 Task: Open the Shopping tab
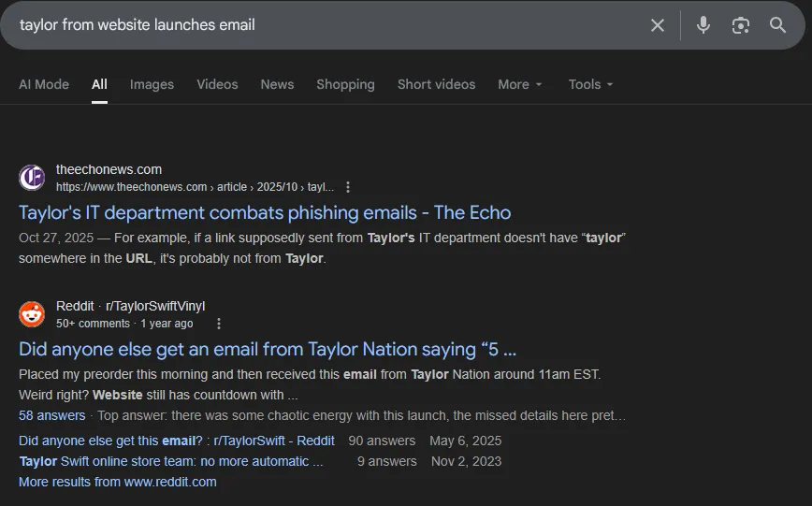[345, 84]
